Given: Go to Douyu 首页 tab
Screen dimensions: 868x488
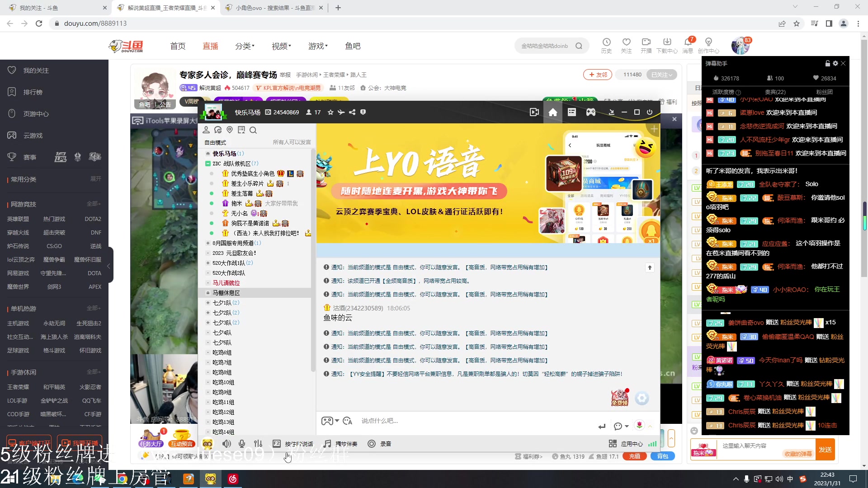Looking at the screenshot, I should [x=178, y=46].
